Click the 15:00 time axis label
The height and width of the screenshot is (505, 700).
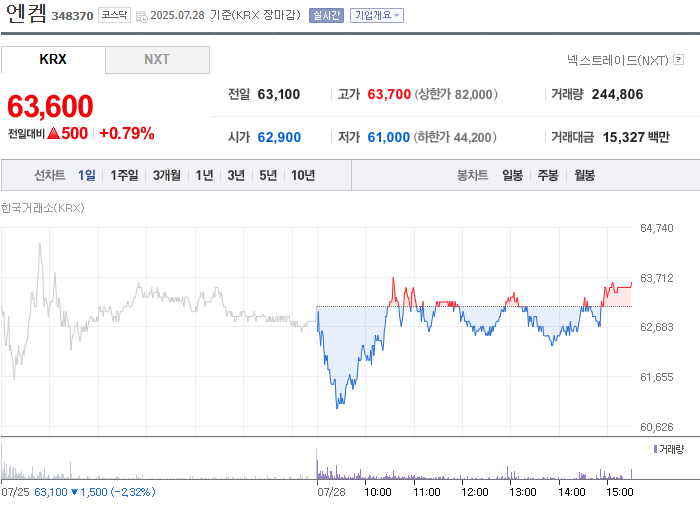(x=620, y=492)
